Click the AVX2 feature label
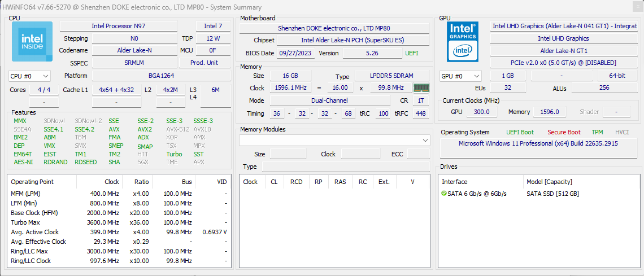644x276 pixels. [x=145, y=129]
